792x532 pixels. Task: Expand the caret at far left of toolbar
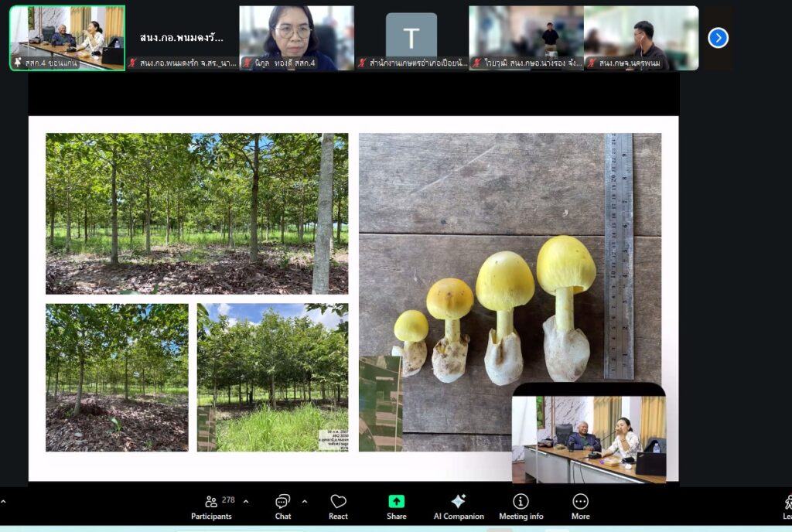(x=4, y=501)
